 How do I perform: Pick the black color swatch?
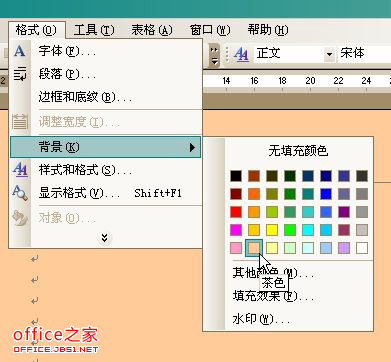pyautogui.click(x=236, y=176)
